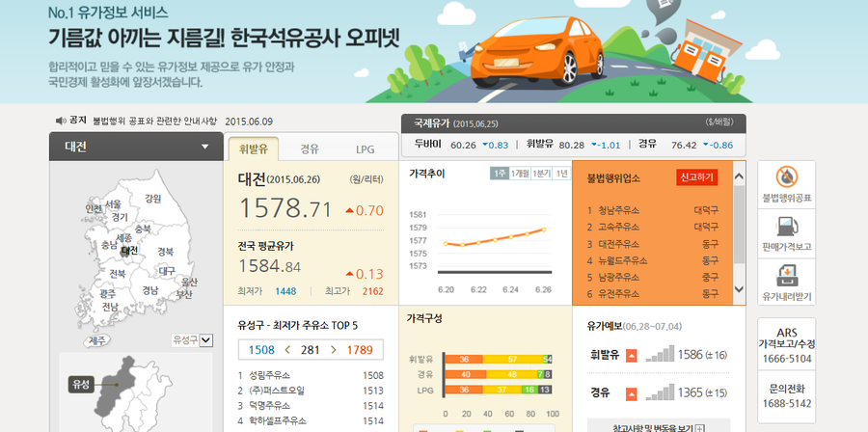
Task: Open 성림주유소 in the TOP 5 list
Action: 270,375
